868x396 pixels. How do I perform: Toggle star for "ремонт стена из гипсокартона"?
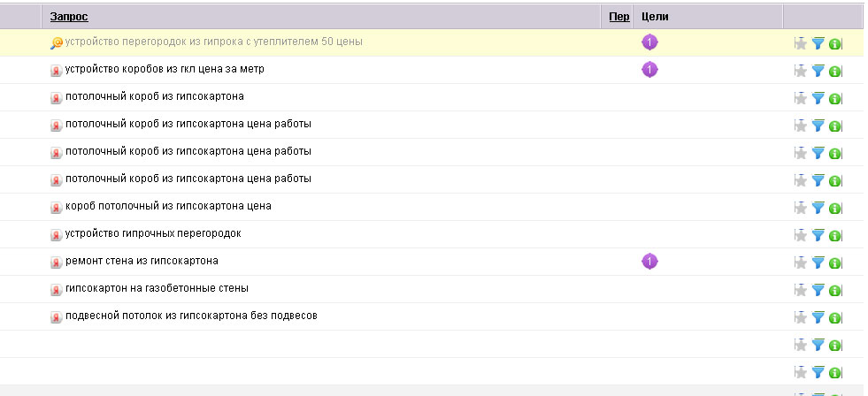click(801, 263)
